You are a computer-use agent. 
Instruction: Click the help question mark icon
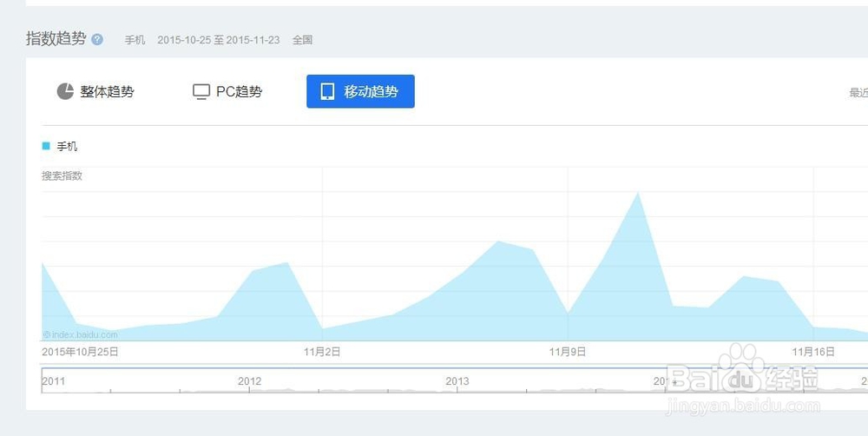(97, 40)
